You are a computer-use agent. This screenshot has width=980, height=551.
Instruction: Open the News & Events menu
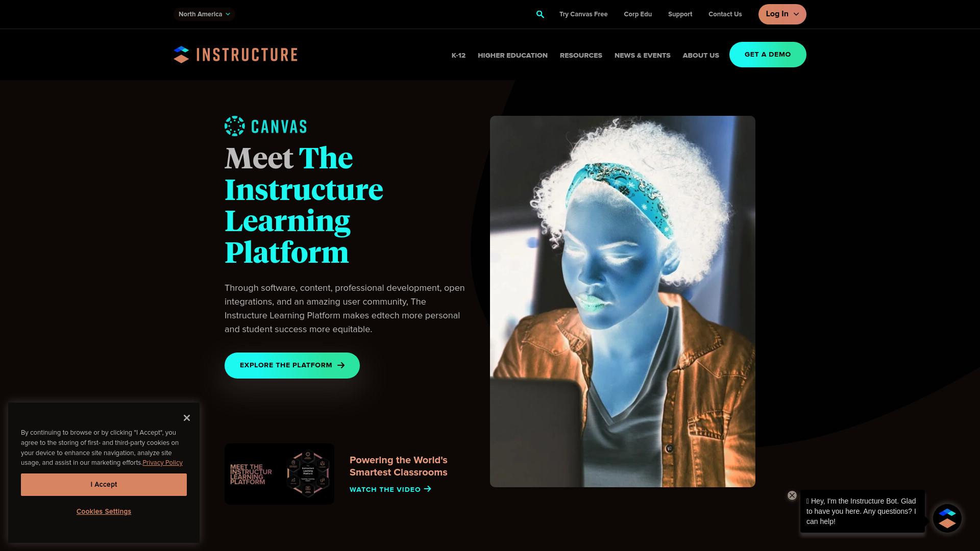click(642, 55)
